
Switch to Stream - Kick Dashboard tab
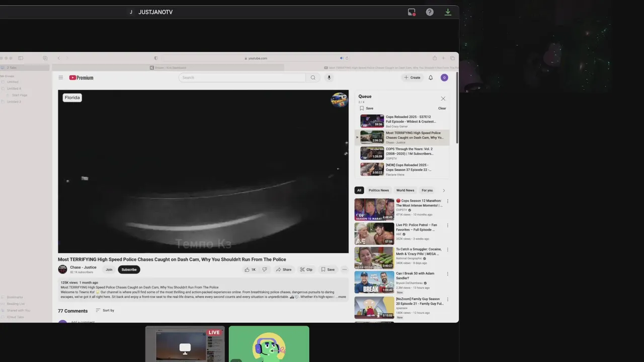tap(168, 67)
